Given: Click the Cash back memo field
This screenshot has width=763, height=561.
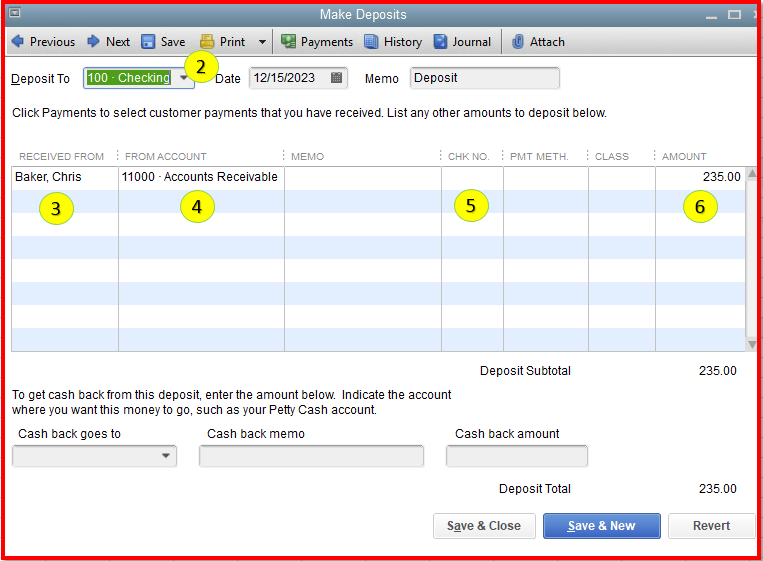Looking at the screenshot, I should 311,456.
